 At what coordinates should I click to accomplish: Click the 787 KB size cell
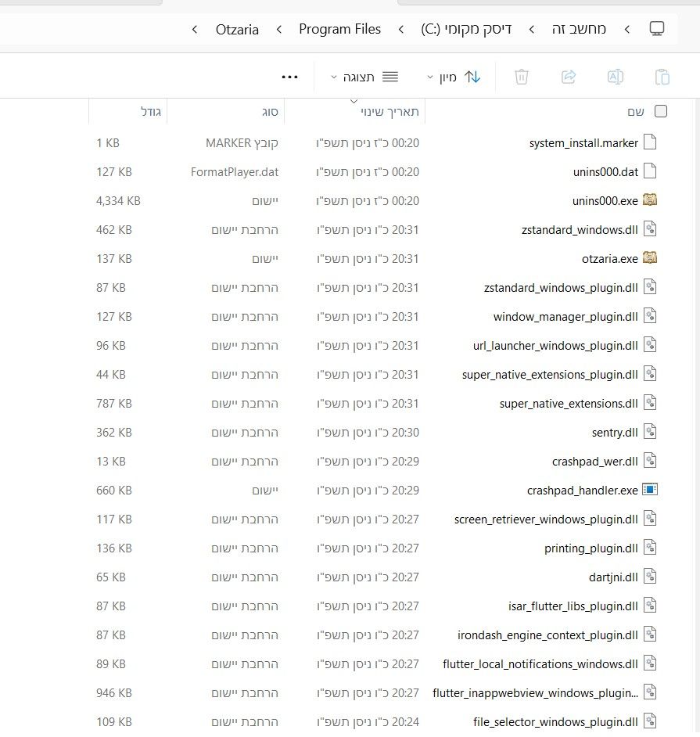[114, 404]
